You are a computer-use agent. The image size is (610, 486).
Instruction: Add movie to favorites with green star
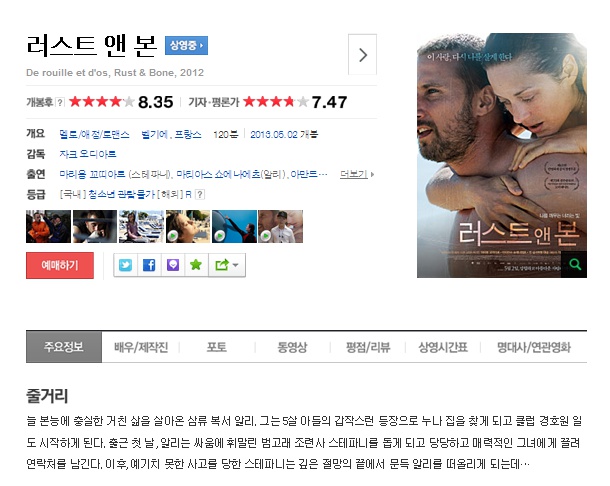point(196,265)
